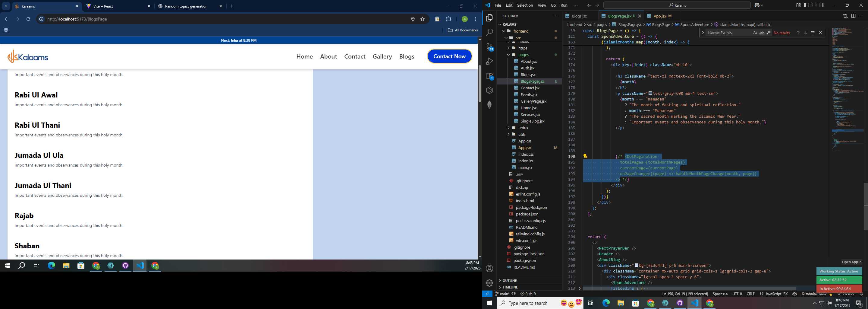This screenshot has height=309, width=868.
Task: Open All Bookmarks folder in browser
Action: click(463, 30)
